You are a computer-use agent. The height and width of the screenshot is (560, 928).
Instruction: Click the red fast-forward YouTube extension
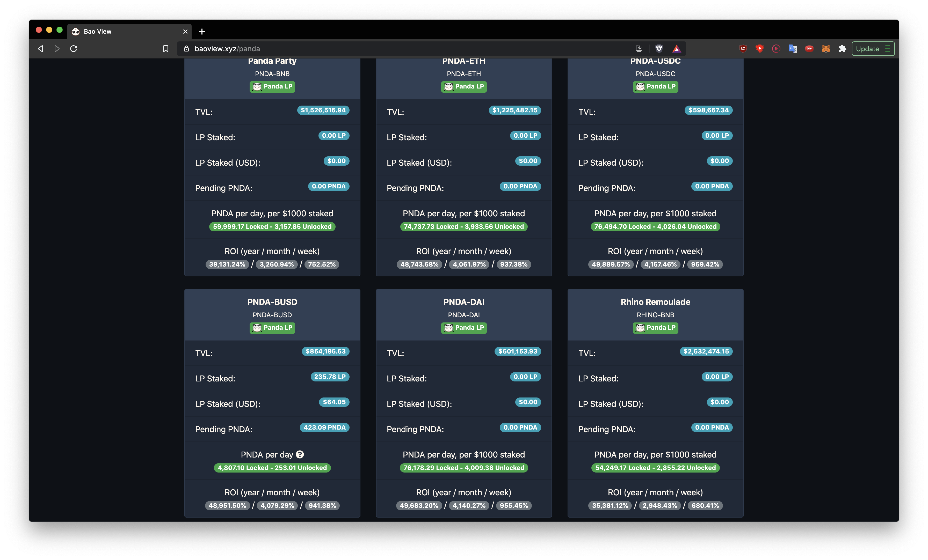(x=809, y=49)
